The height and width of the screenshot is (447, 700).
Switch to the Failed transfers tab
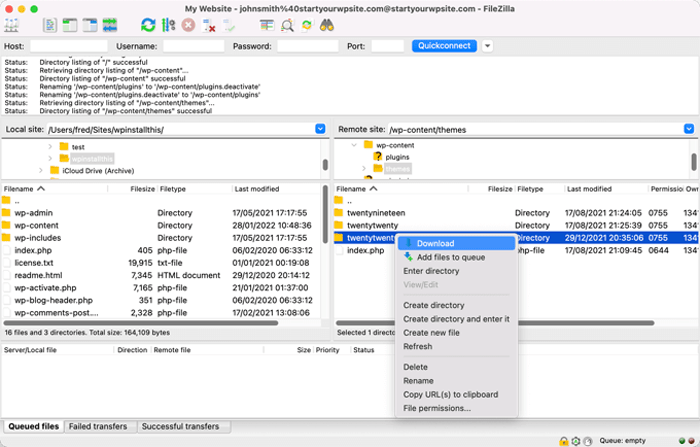click(96, 426)
